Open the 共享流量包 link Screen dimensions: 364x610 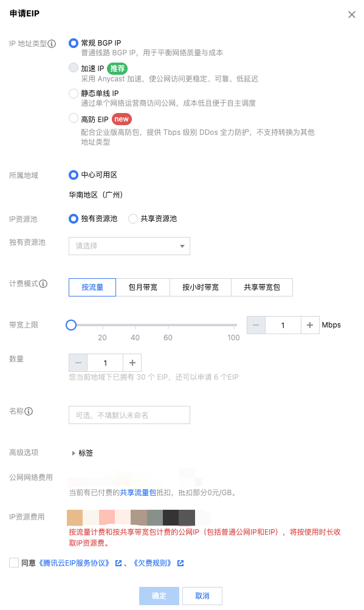(138, 493)
